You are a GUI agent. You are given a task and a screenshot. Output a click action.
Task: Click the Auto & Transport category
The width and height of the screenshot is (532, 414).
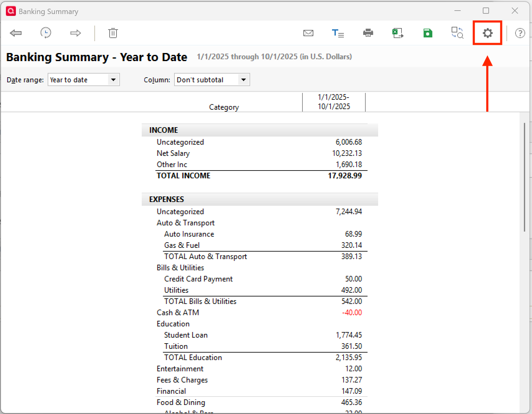[186, 223]
